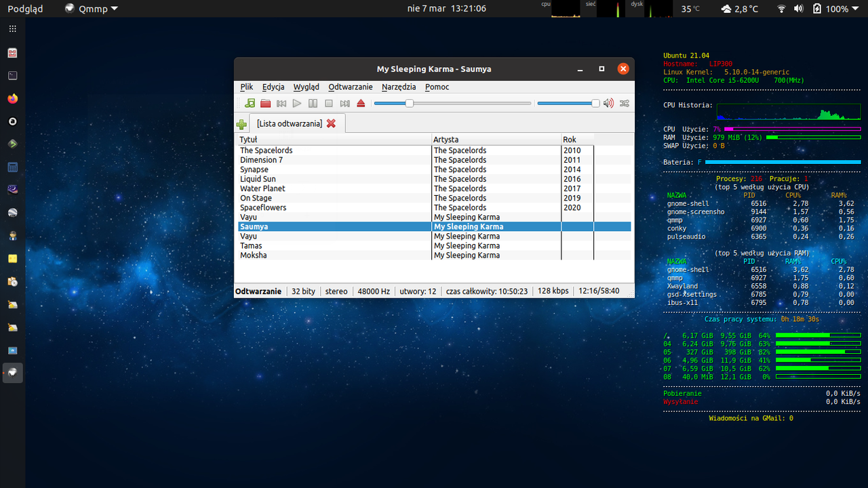Click the track seek slider
Image resolution: width=868 pixels, height=488 pixels.
tap(452, 103)
